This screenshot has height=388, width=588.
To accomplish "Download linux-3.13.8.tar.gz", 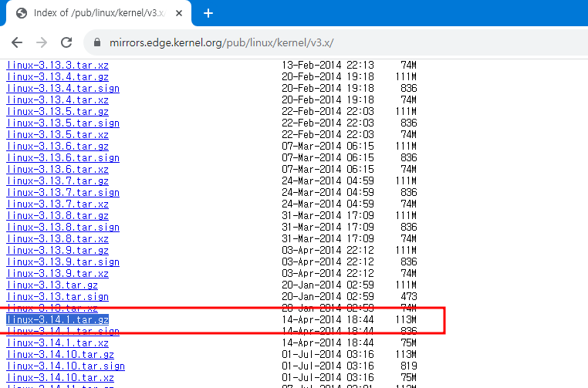I will (x=57, y=216).
